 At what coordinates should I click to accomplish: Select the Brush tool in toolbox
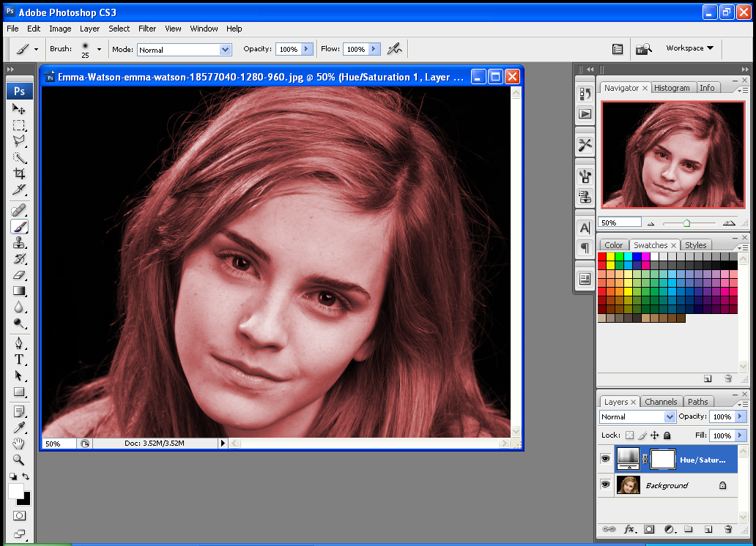[x=19, y=226]
